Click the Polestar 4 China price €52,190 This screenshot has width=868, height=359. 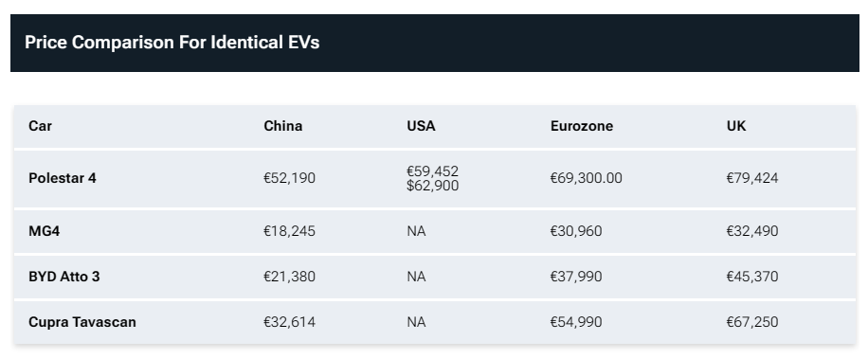[x=290, y=178]
